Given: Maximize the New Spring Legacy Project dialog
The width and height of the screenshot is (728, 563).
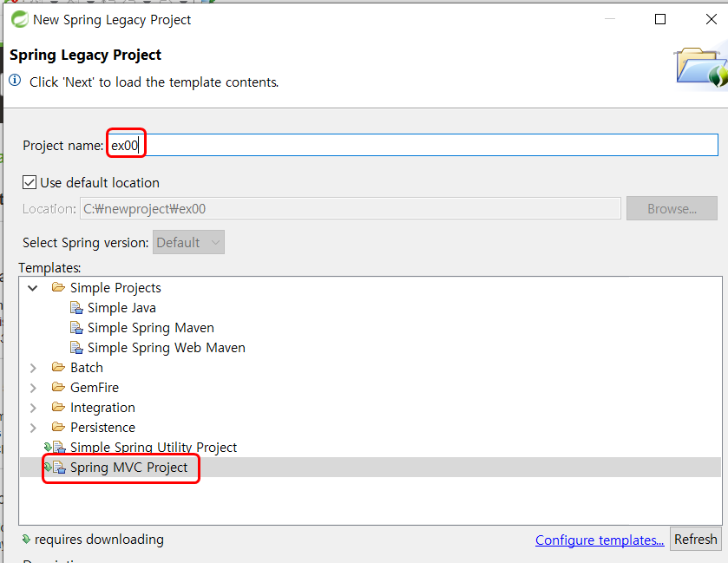Looking at the screenshot, I should click(659, 19).
